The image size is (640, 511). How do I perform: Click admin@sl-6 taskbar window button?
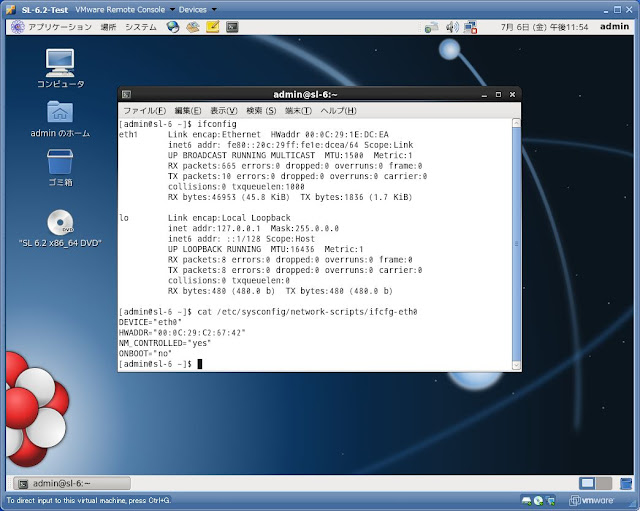point(72,484)
